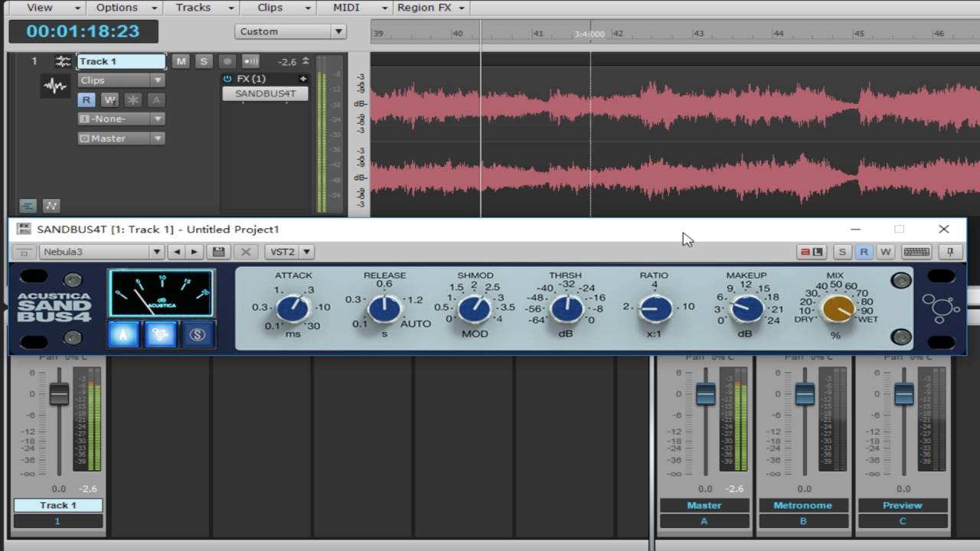Show automation lanes icon on Track 1
The height and width of the screenshot is (551, 980).
pyautogui.click(x=51, y=206)
